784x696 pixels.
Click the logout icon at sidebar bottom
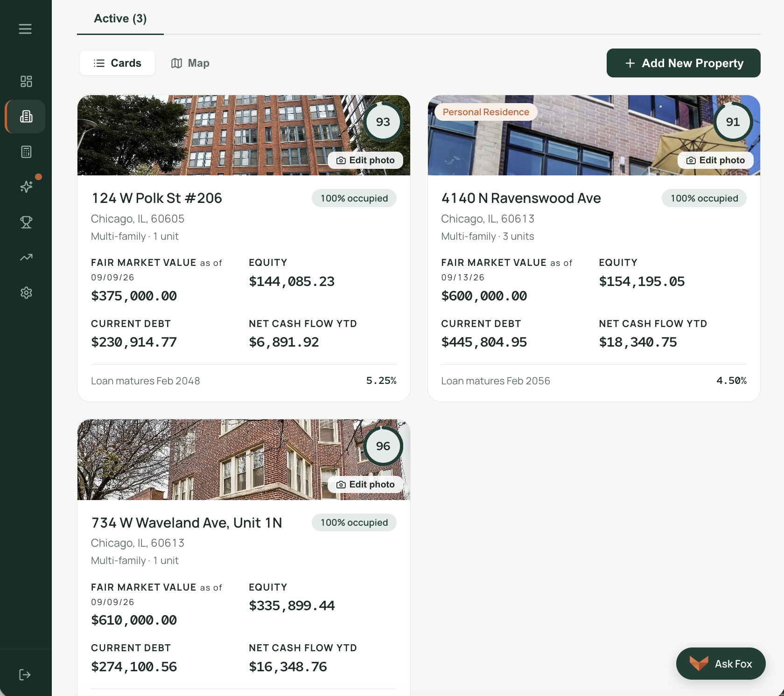(x=25, y=675)
